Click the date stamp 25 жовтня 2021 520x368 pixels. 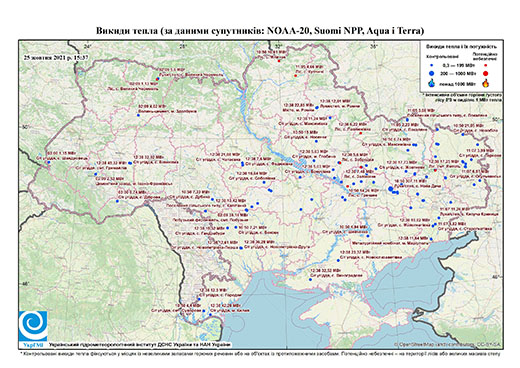(56, 57)
